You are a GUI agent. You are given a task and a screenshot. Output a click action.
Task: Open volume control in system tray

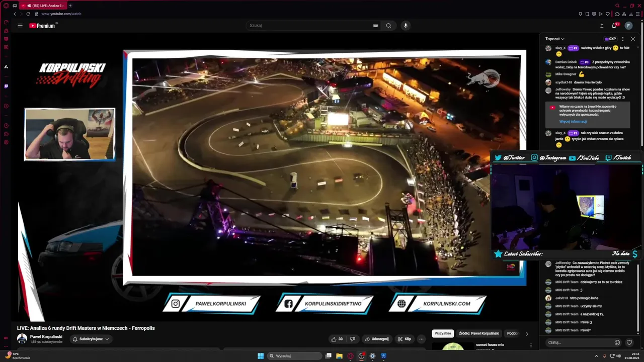tap(618, 356)
